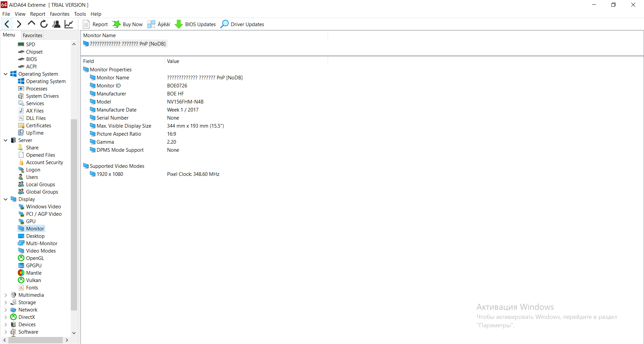Viewport: 644px width, 344px height.
Task: Select the monitor entry in the top list
Action: (x=125, y=44)
